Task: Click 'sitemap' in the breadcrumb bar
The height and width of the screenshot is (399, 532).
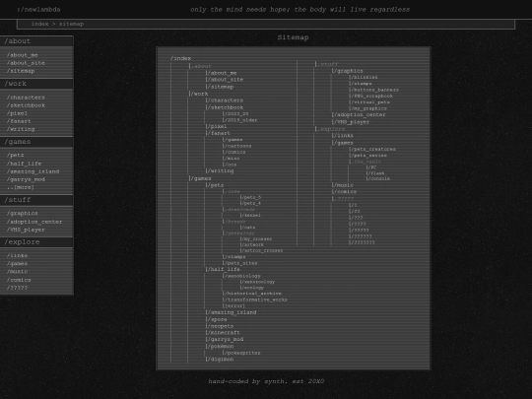Action: (x=71, y=24)
